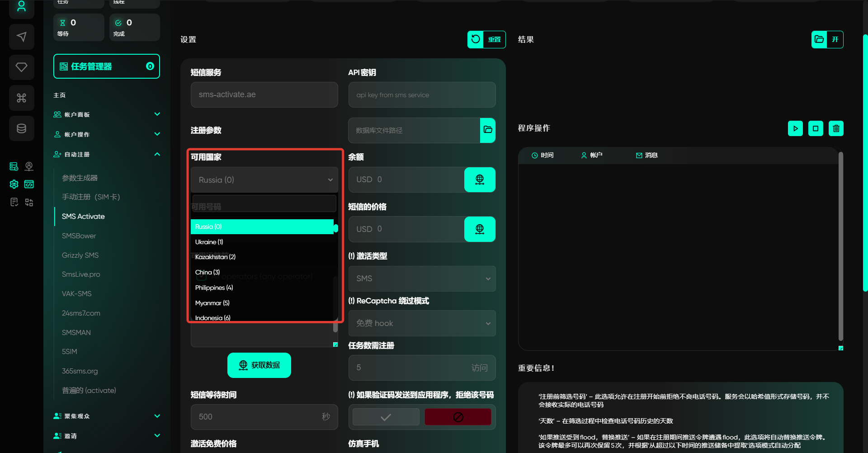Click the trash icon to clear logs
Screen dimensions: 868x453
836,128
